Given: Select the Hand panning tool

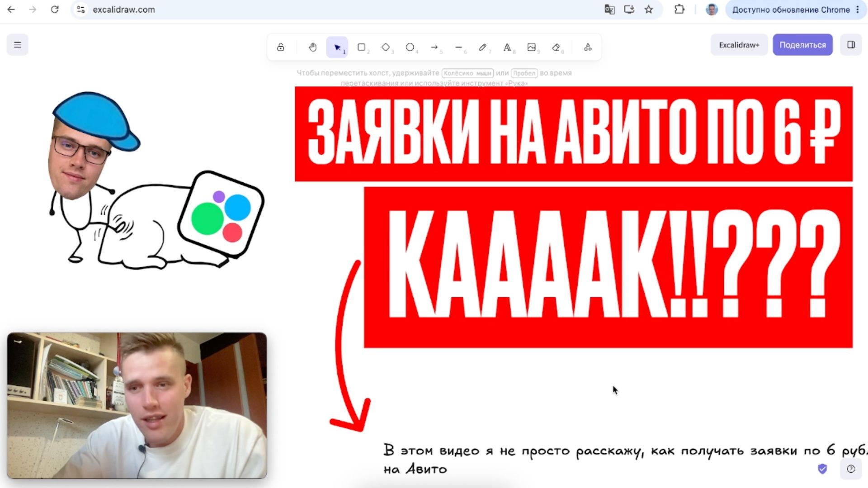Looking at the screenshot, I should click(x=313, y=47).
